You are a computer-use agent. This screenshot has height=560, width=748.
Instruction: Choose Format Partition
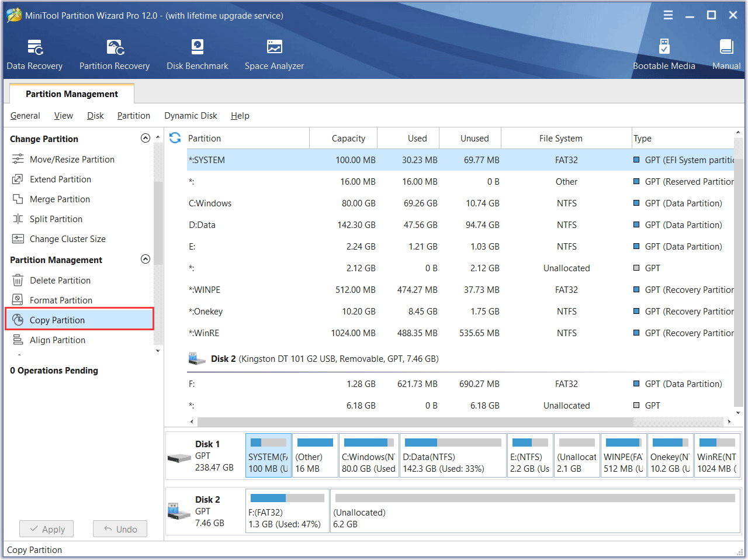61,300
